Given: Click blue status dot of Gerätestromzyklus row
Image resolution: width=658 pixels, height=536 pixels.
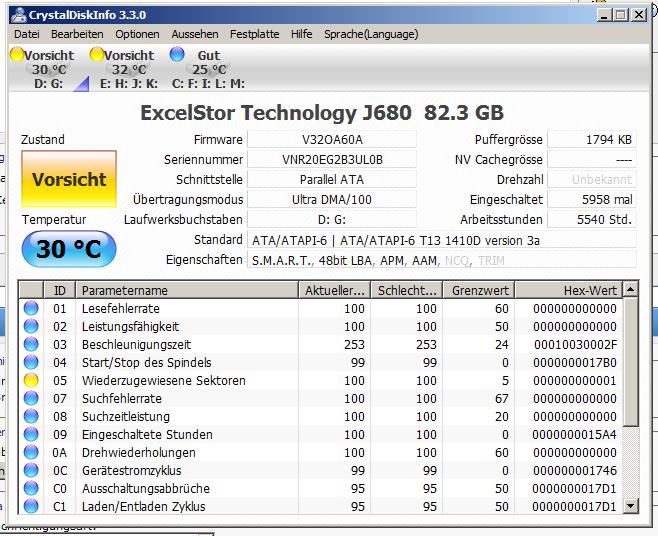Looking at the screenshot, I should (31, 471).
